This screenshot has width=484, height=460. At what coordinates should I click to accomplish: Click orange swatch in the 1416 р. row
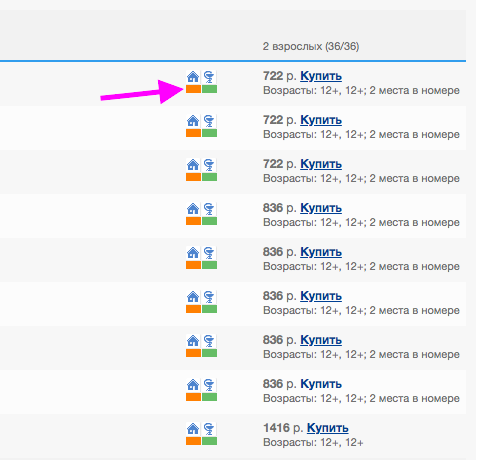pyautogui.click(x=193, y=441)
